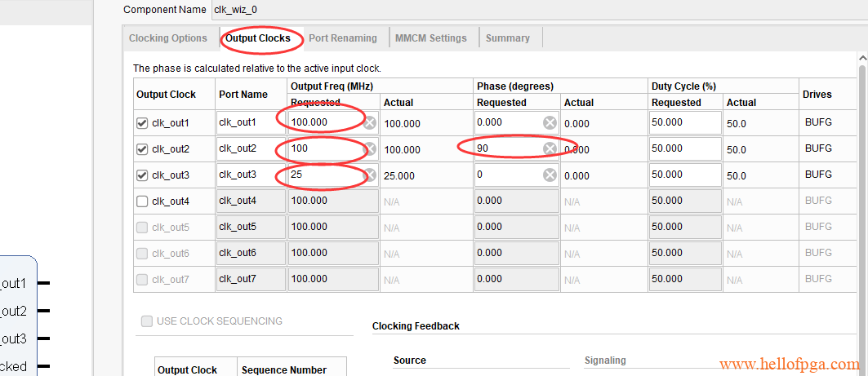This screenshot has height=376, width=868.
Task: Open the Port Renaming tab
Action: (343, 38)
